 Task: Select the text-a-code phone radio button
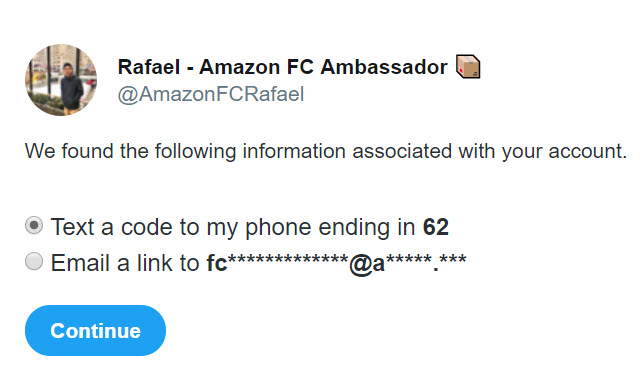(34, 225)
